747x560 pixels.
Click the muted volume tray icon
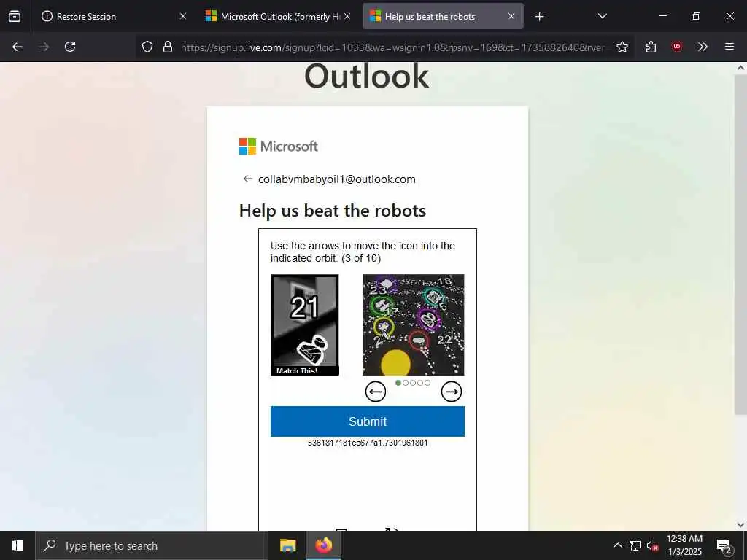(x=652, y=545)
